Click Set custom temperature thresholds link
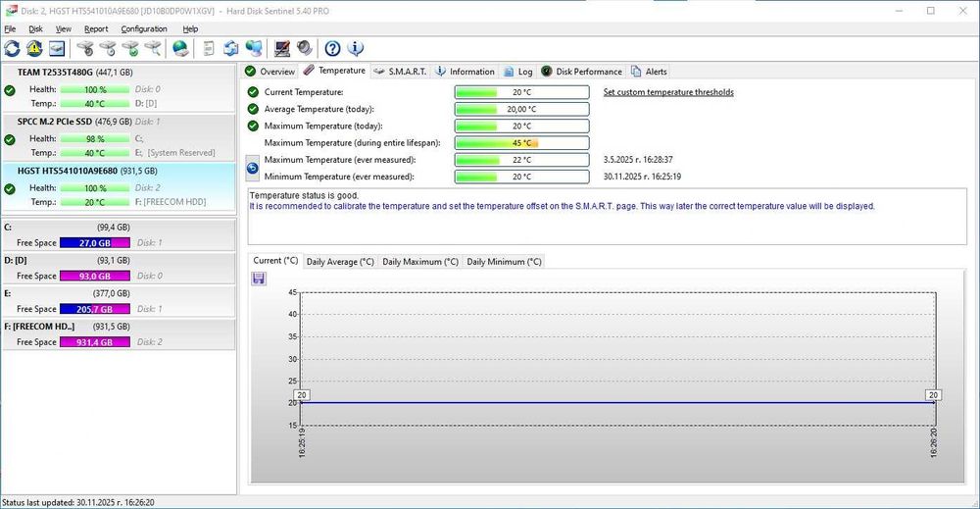 (x=668, y=92)
